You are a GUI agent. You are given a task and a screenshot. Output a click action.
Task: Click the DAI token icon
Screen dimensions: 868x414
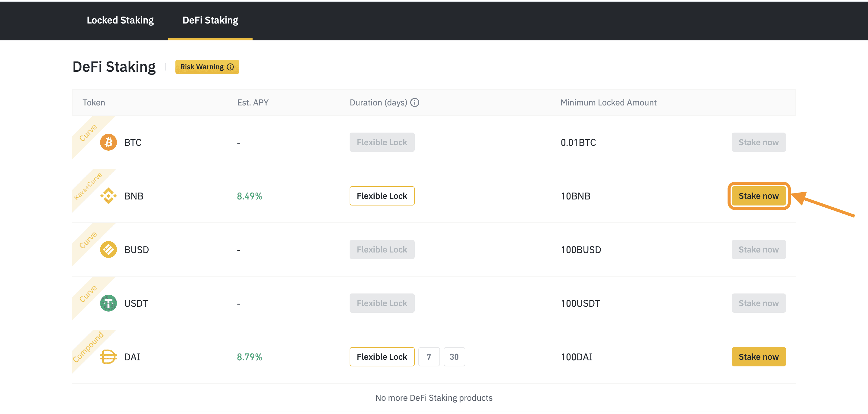(x=108, y=357)
